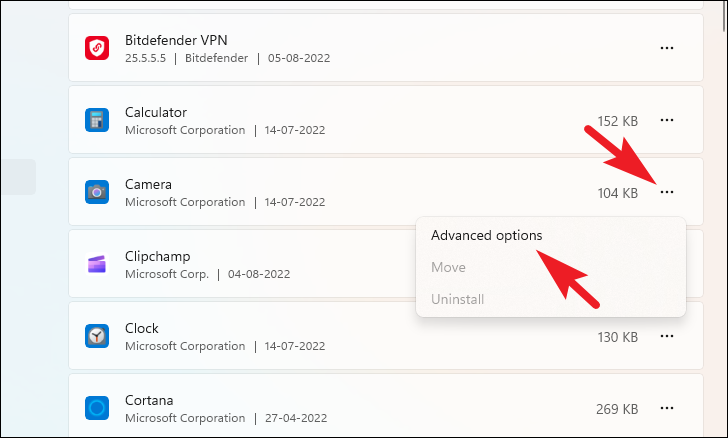The image size is (728, 438).
Task: Click the Cortana app entry name
Action: (x=149, y=400)
